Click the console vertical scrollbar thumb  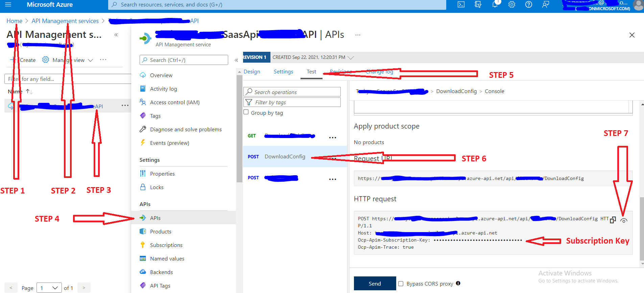coord(642,229)
